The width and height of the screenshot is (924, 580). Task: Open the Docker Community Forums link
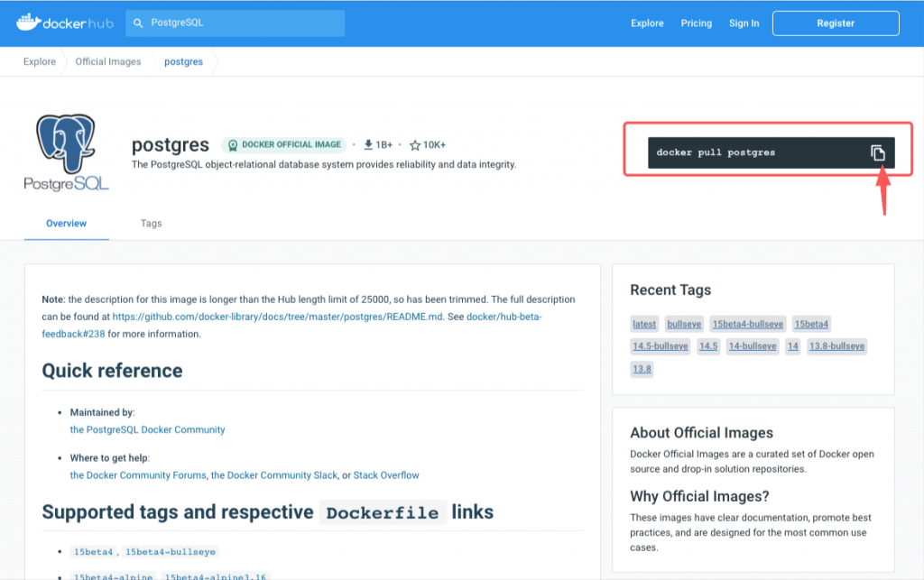click(138, 475)
